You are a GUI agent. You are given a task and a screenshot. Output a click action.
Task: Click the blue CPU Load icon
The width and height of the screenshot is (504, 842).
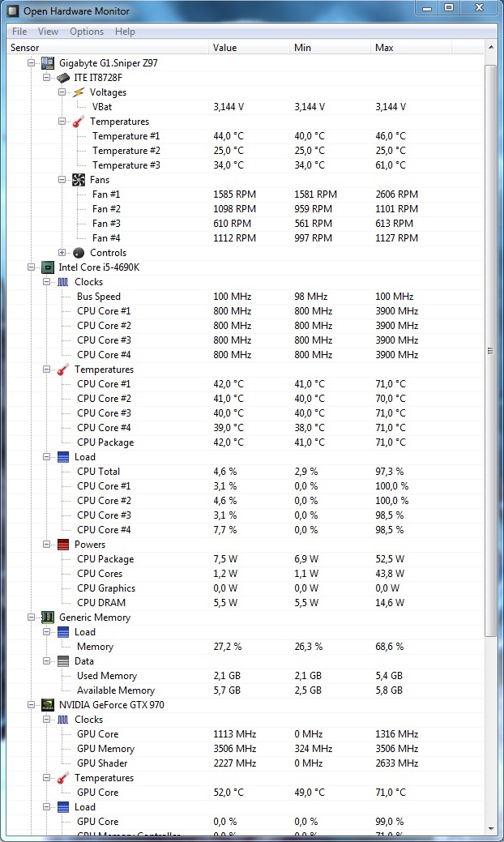coord(63,457)
